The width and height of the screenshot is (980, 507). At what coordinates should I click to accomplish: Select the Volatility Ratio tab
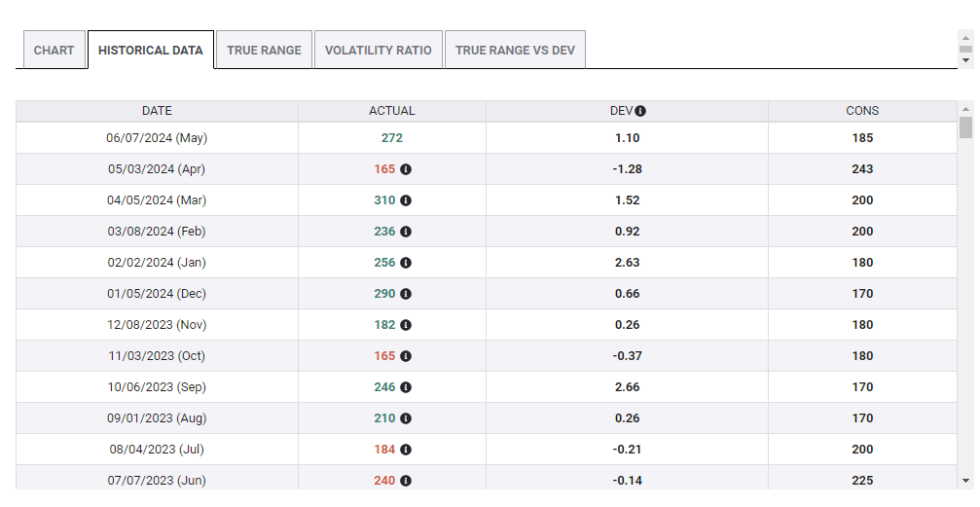378,50
